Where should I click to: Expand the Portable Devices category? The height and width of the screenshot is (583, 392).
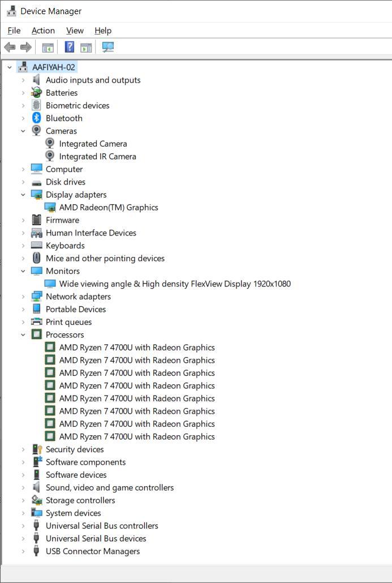(x=23, y=310)
